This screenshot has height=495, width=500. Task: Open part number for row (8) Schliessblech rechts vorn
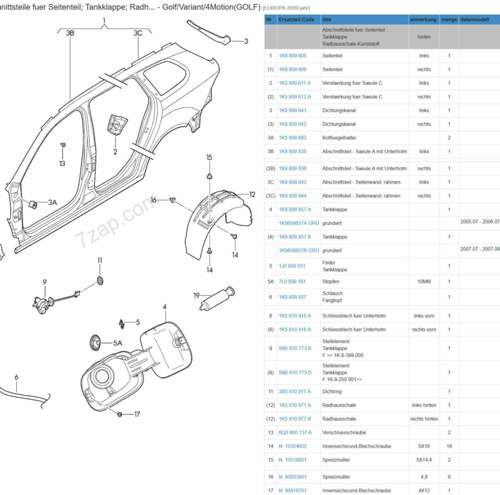click(295, 329)
